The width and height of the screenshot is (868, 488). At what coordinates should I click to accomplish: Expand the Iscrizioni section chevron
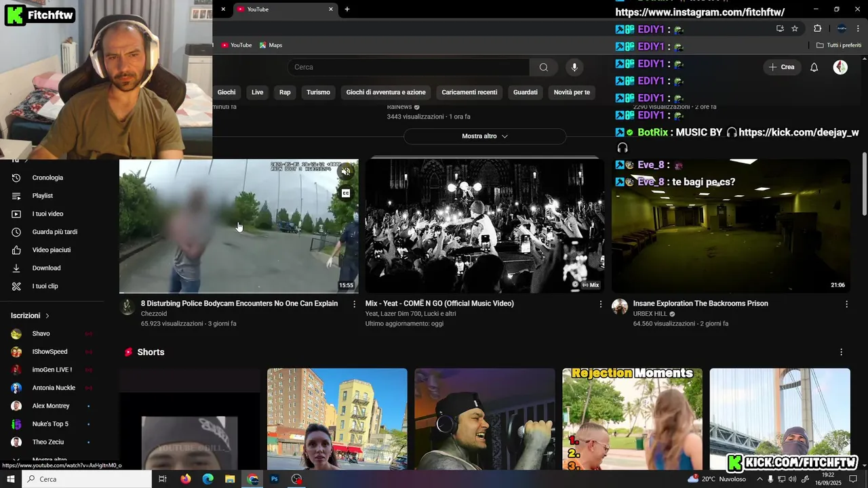[47, 316]
